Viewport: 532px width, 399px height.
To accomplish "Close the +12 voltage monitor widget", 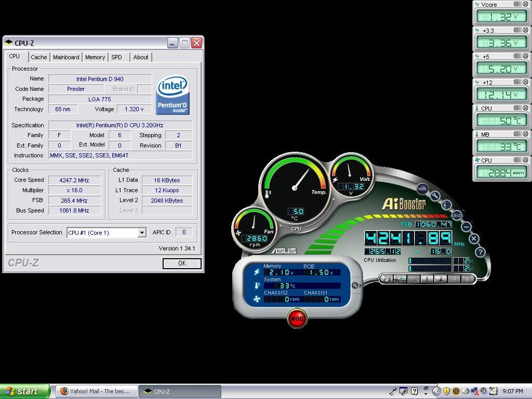I will [x=525, y=82].
